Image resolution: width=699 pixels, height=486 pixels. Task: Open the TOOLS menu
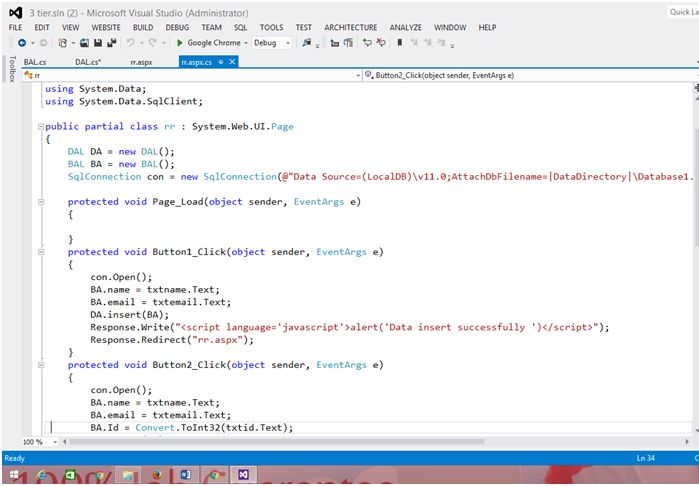click(271, 28)
